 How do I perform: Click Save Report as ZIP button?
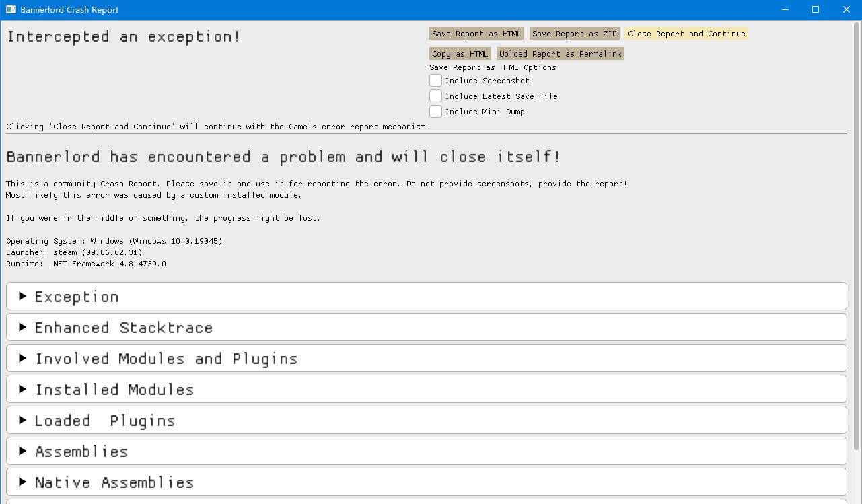tap(574, 34)
